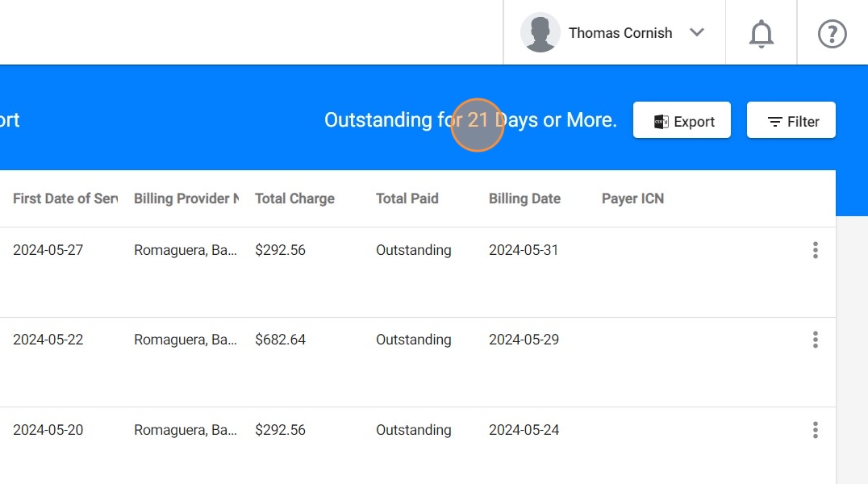Open the row menu for the 2024-05-22 claim
This screenshot has height=484, width=868.
click(815, 340)
